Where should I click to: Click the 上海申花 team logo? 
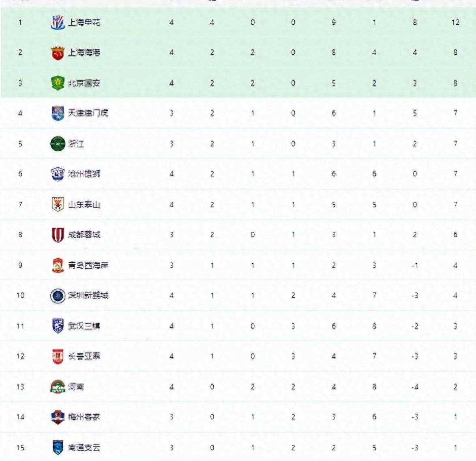[x=58, y=22]
